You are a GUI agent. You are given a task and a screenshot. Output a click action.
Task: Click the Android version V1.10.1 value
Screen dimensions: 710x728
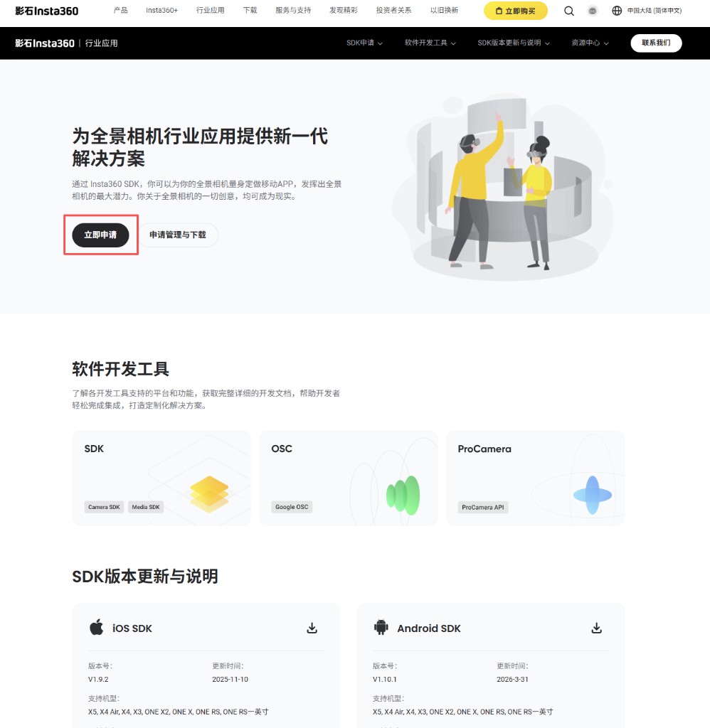tap(384, 679)
